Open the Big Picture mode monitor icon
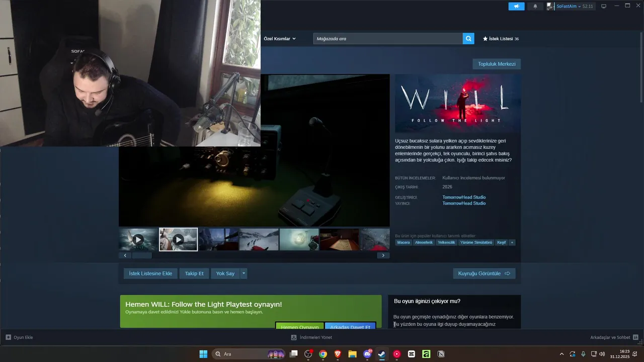The image size is (644, 362). [x=604, y=6]
